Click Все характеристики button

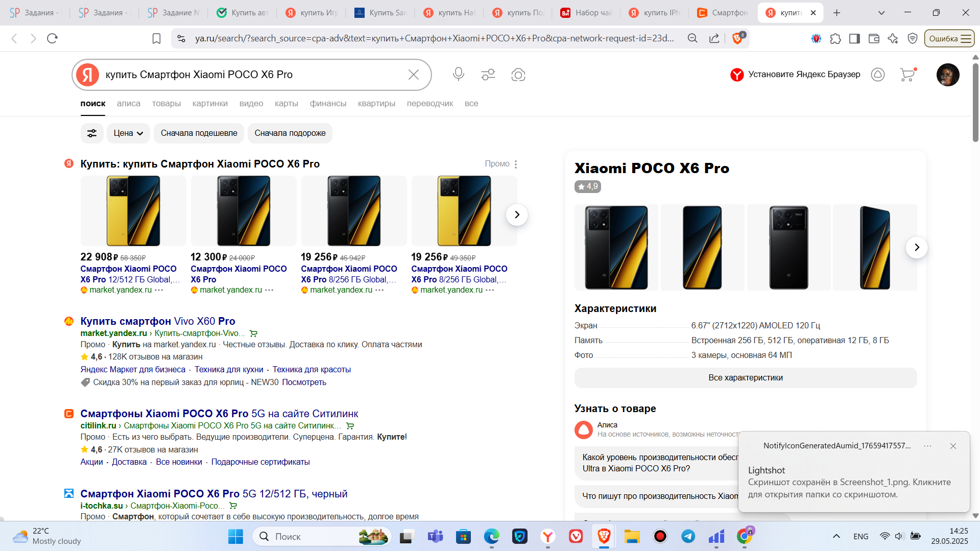pyautogui.click(x=745, y=378)
